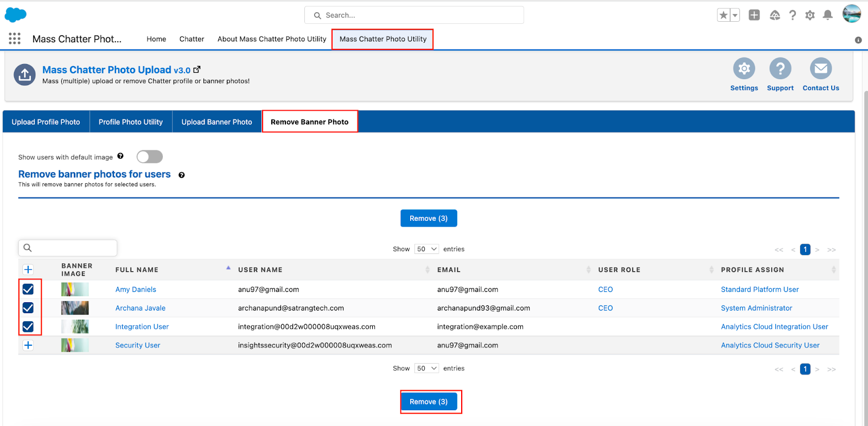868x426 pixels.
Task: Click page 1 in top pagination
Action: click(805, 249)
